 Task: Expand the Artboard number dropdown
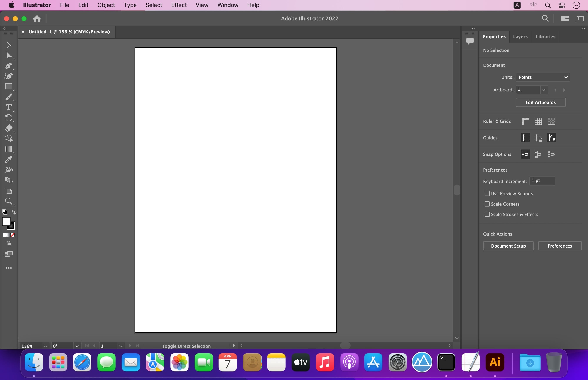(543, 89)
